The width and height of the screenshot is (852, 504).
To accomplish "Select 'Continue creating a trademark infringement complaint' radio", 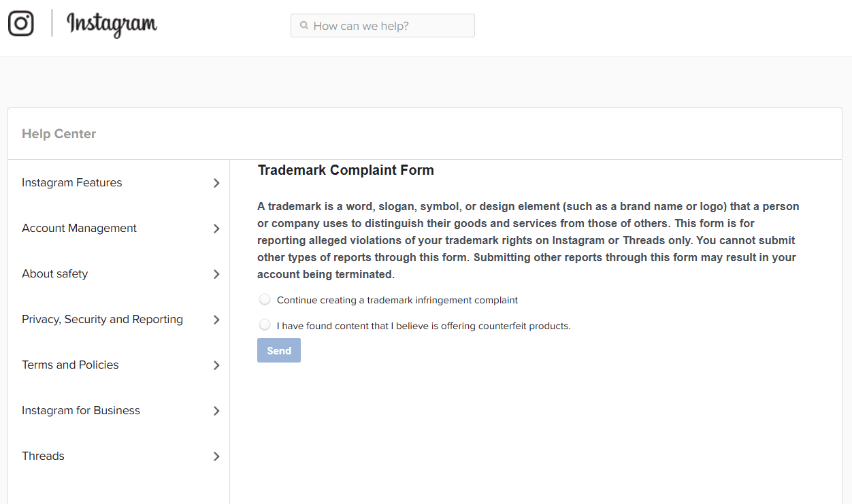I will point(265,299).
